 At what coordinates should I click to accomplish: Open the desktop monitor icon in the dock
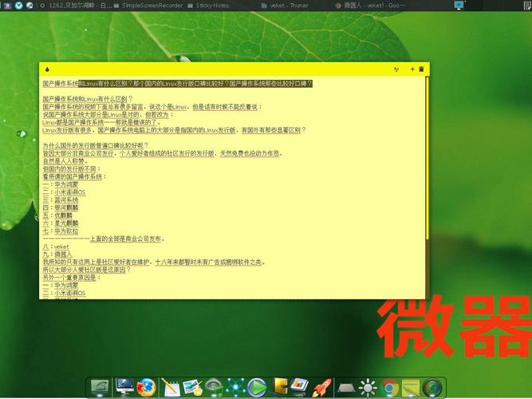[100, 388]
